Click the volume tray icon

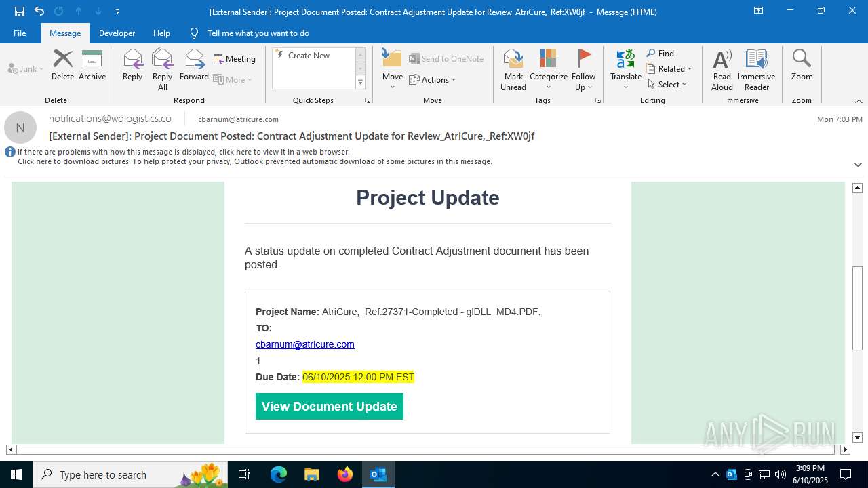click(x=781, y=474)
